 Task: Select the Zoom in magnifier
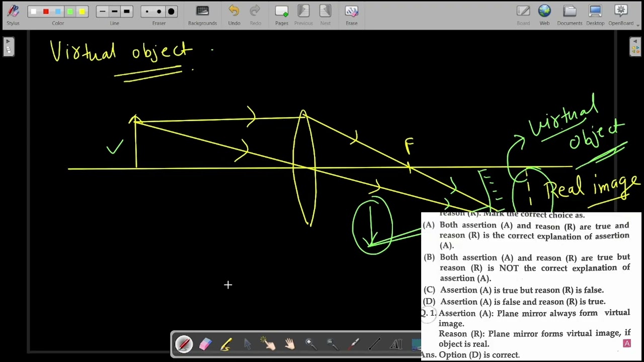tap(310, 344)
